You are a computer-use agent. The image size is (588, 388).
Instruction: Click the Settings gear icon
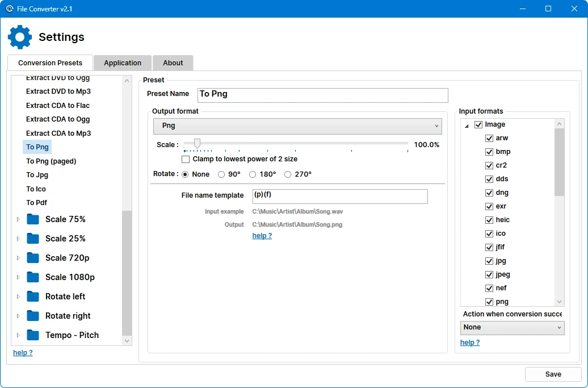[20, 37]
